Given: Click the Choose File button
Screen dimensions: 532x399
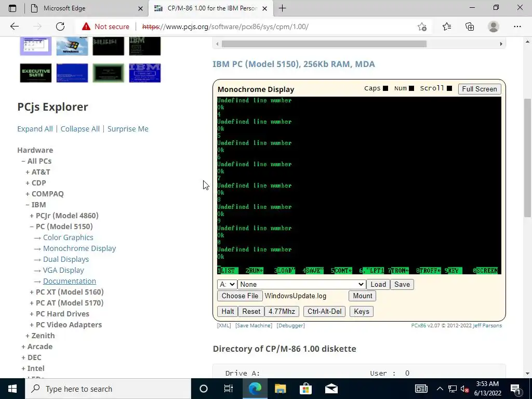Looking at the screenshot, I should tap(240, 296).
